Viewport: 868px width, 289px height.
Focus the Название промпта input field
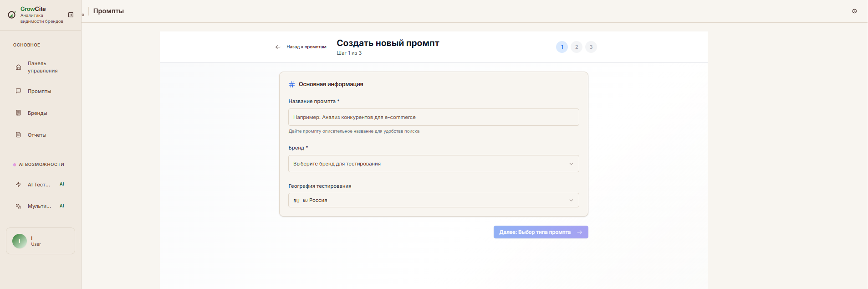coord(433,117)
